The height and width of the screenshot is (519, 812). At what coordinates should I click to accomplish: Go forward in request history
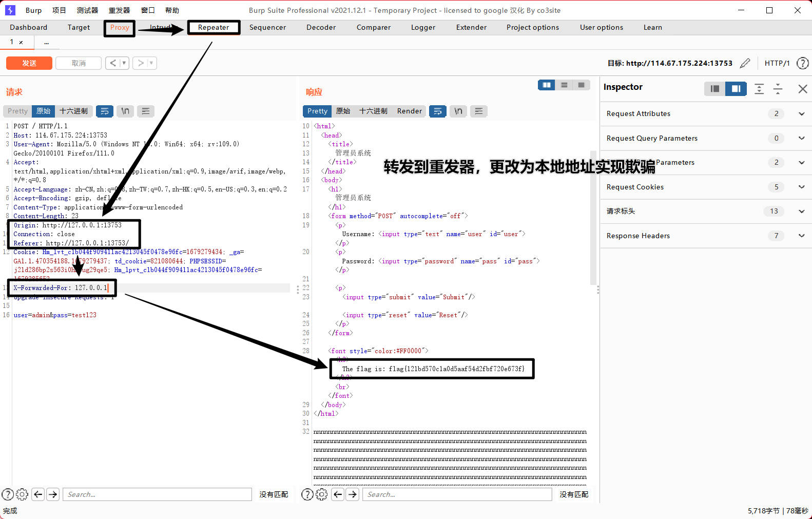coord(141,63)
